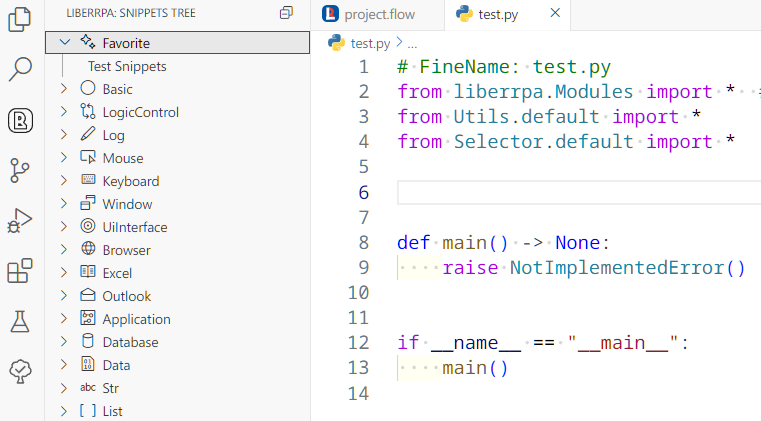761x421 pixels.
Task: Click the Favorite sparkle icon
Action: click(x=88, y=42)
